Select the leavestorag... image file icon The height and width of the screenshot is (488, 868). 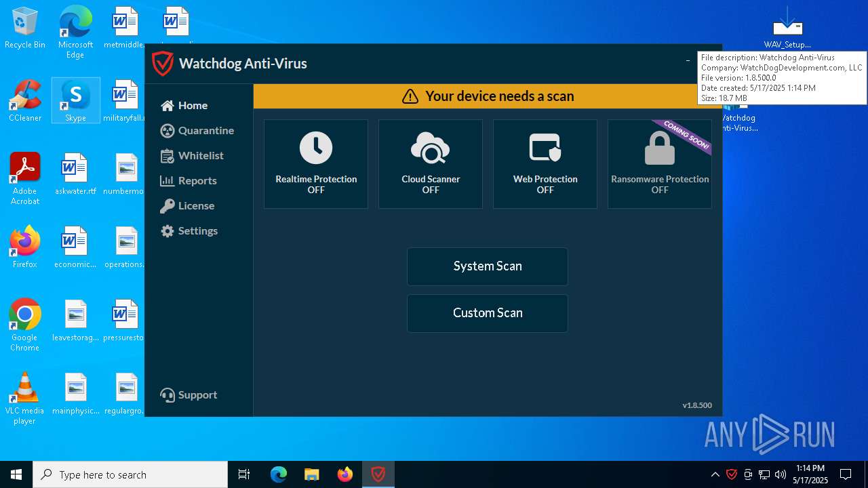click(x=75, y=321)
